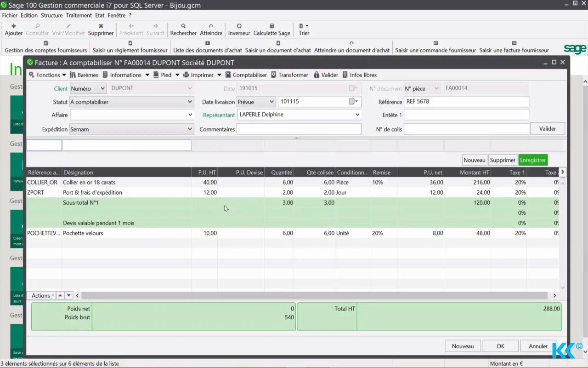Image resolution: width=588 pixels, height=368 pixels.
Task: Open the Représentant LAPERLE Delphine dropdown
Action: tap(300, 115)
